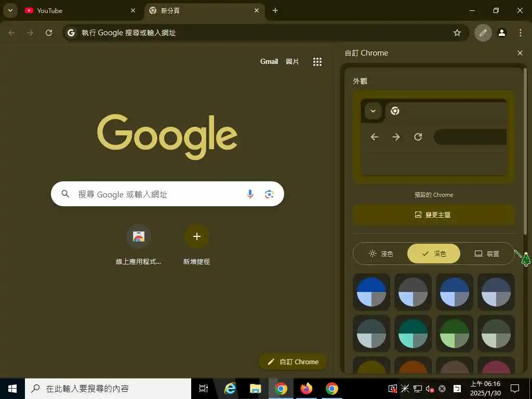
Task: Close the 新分頁 tab
Action: [x=257, y=10]
